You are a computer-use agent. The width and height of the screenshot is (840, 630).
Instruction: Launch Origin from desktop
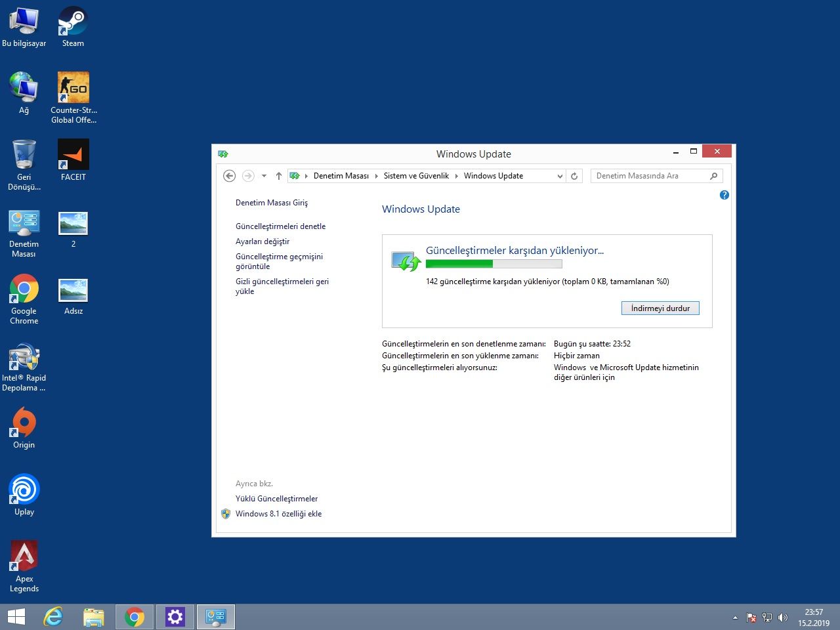[x=24, y=428]
